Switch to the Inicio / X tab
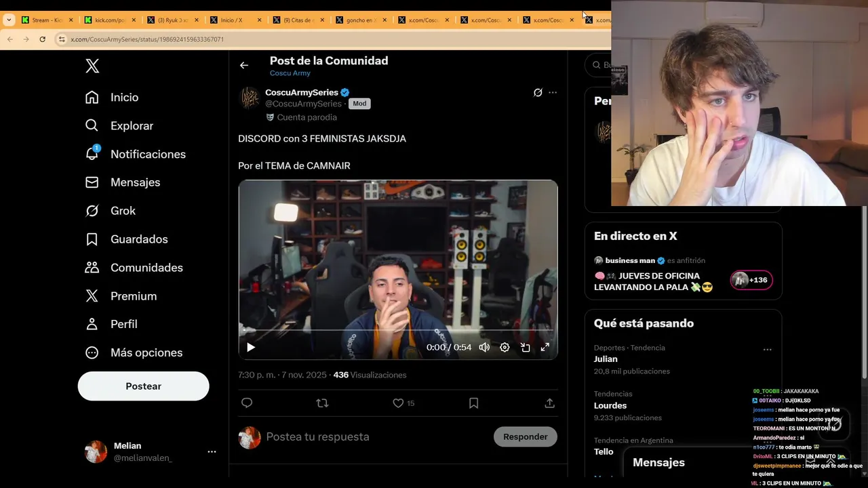This screenshot has height=488, width=868. pyautogui.click(x=235, y=20)
